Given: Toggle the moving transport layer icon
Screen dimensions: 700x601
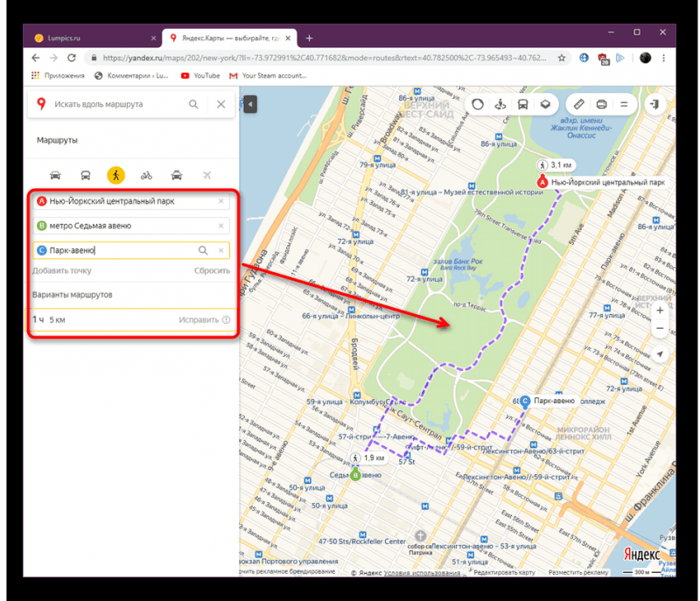Looking at the screenshot, I should coord(522,104).
